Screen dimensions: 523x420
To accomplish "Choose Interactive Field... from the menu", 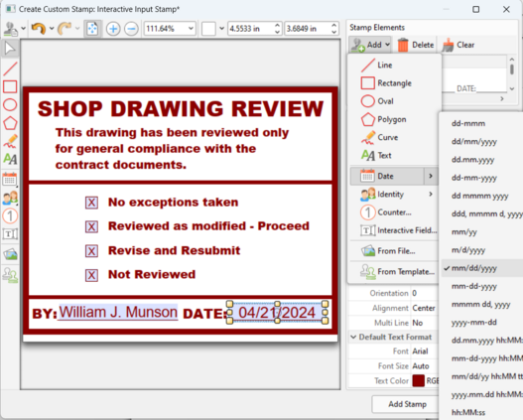I will click(394, 230).
